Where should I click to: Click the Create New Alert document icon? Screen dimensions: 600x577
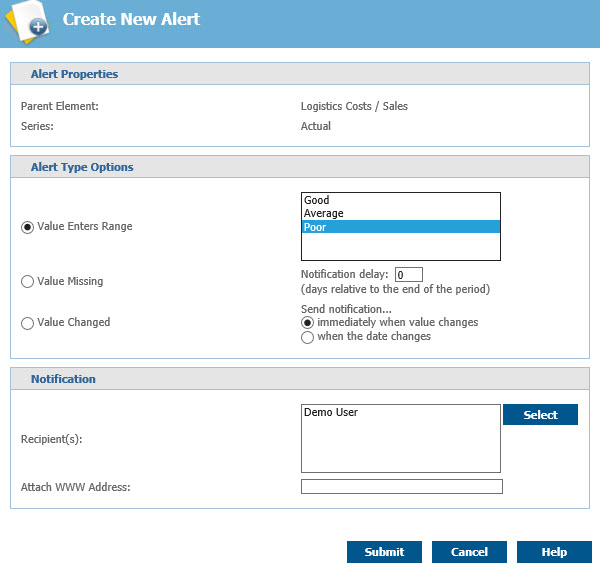click(x=26, y=22)
